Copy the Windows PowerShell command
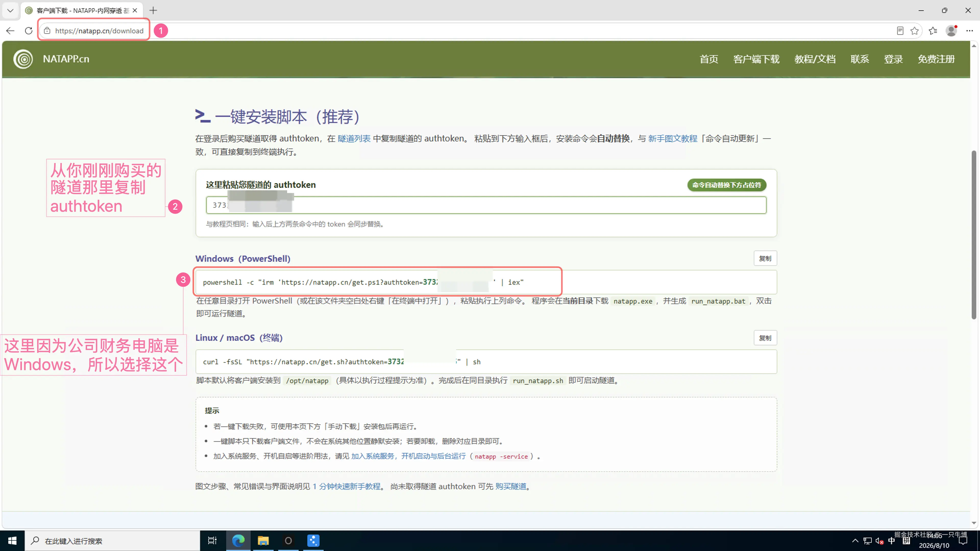This screenshot has height=551, width=980. (x=765, y=259)
